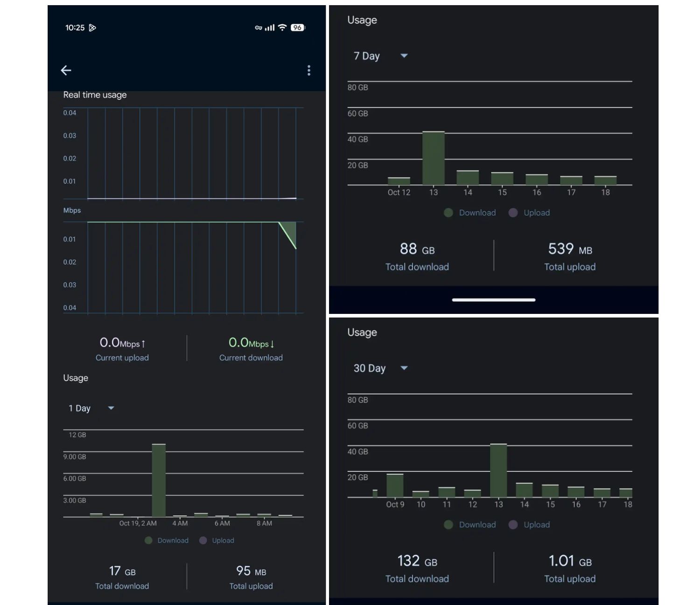Expand the 30 Day period dropdown
This screenshot has width=700, height=605.
(380, 368)
